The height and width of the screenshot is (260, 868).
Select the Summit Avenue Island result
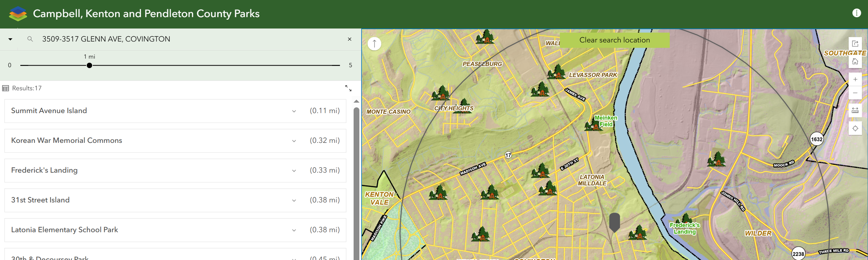coord(175,111)
